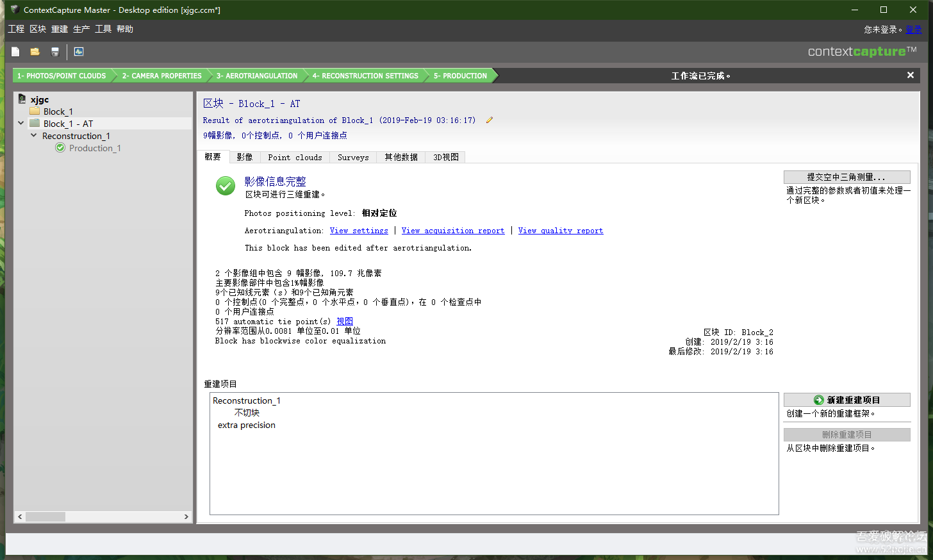Click the Block_1 folder icon in tree

[35, 111]
